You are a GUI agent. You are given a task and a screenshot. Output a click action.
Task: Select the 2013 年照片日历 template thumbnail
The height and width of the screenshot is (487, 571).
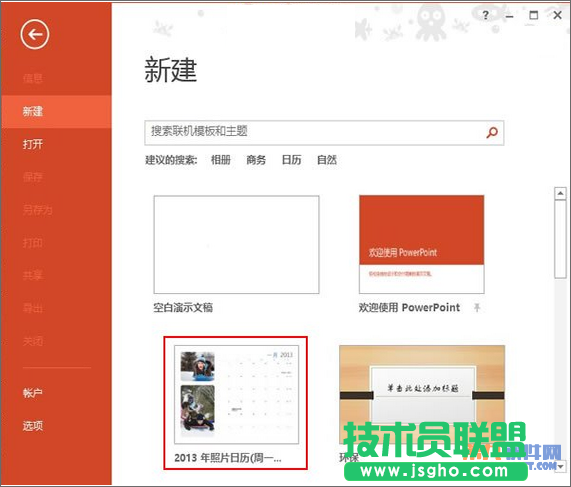coord(236,394)
